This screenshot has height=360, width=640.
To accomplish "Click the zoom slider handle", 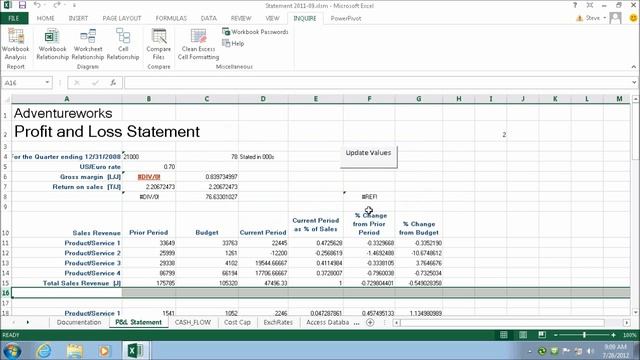I will tap(584, 335).
